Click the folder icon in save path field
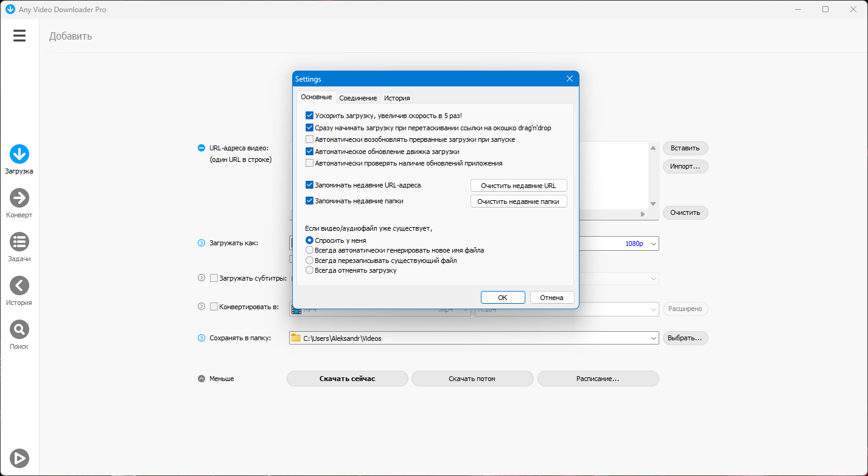This screenshot has width=868, height=476. [296, 338]
